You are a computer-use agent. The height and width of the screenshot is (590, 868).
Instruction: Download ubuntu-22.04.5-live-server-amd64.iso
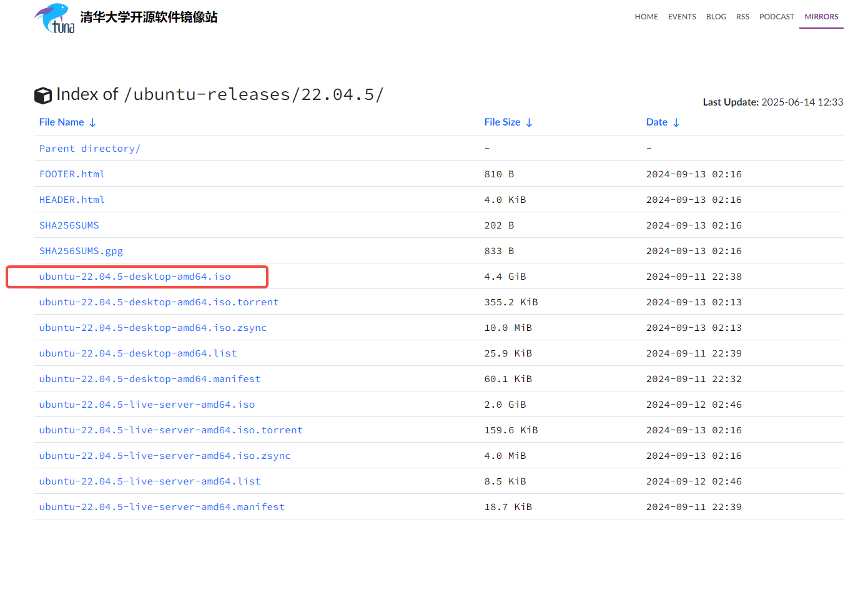147,405
